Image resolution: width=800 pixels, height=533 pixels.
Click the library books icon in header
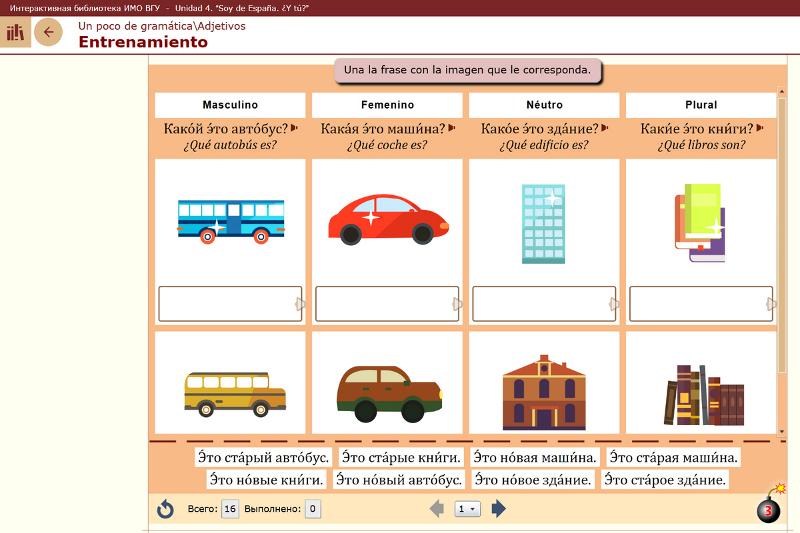tap(15, 33)
